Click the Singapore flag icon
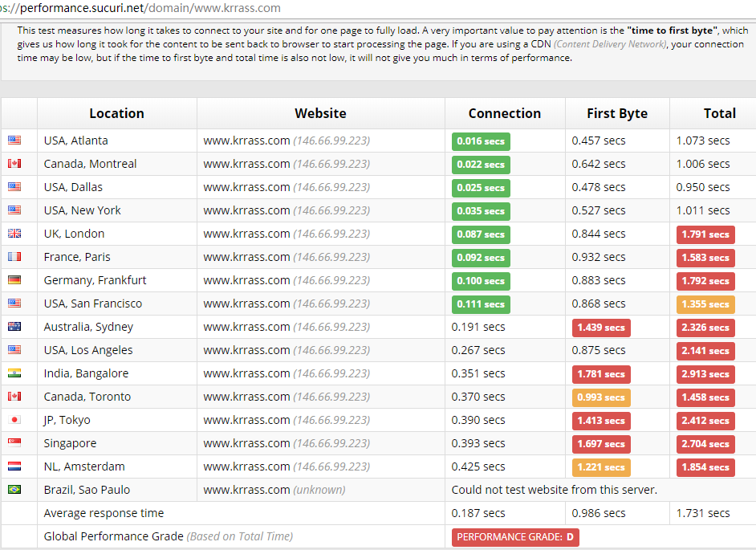This screenshot has height=550, width=756. coord(14,443)
